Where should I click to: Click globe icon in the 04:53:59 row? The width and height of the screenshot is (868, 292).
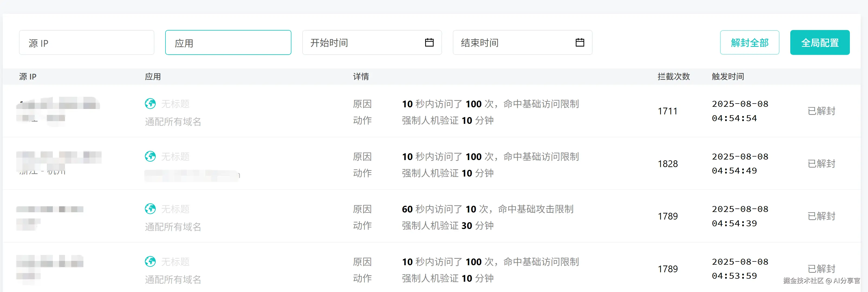[150, 261]
